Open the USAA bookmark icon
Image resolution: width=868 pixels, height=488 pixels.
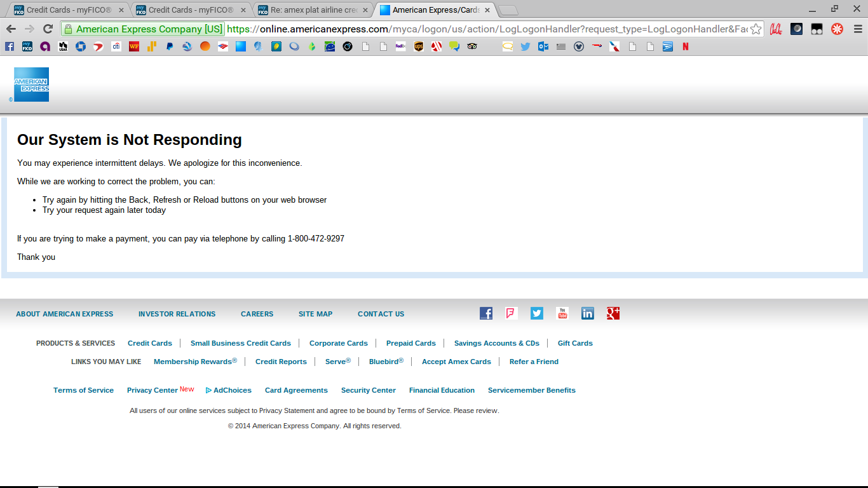click(x=63, y=46)
